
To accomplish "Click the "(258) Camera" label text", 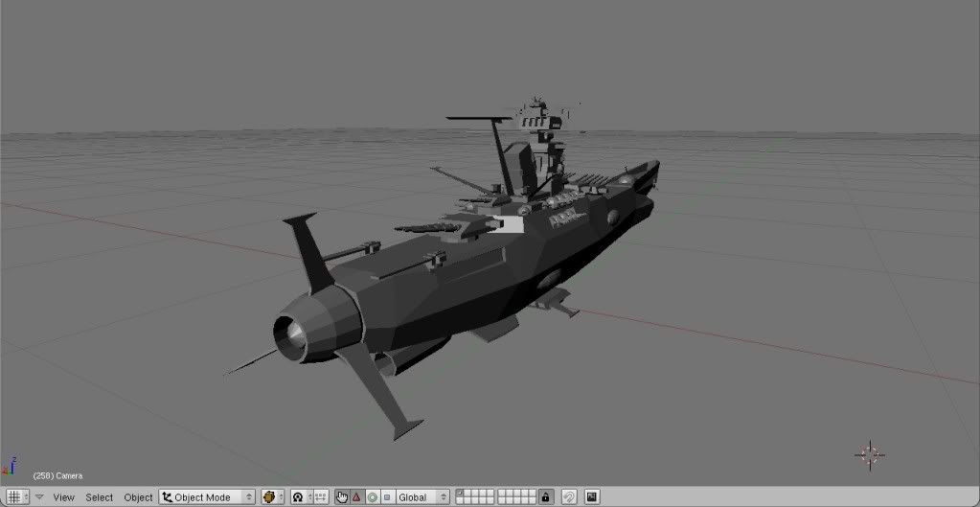I will click(57, 475).
